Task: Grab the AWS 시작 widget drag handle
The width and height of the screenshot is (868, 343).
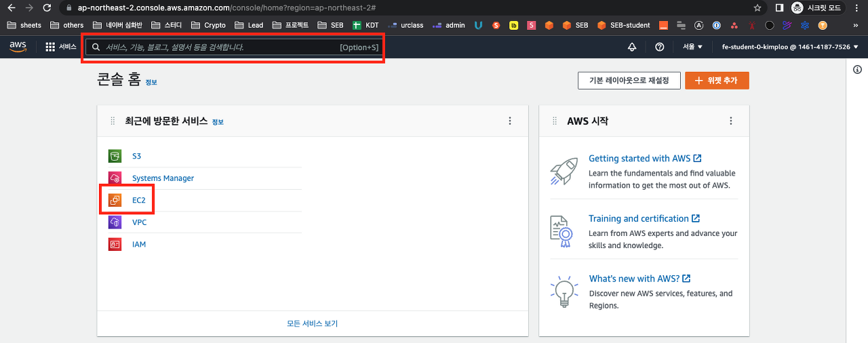Action: [555, 121]
